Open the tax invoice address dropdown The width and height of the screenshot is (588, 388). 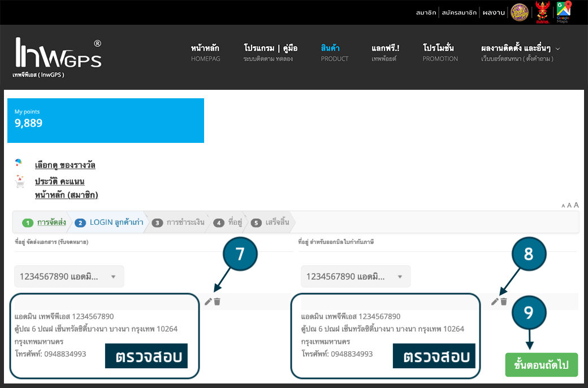[x=356, y=277]
